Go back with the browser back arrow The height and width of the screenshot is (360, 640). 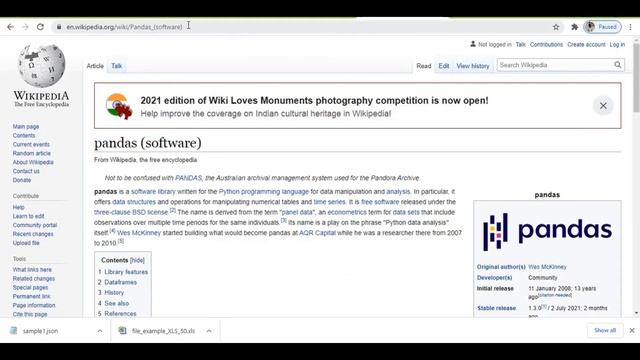click(x=10, y=27)
